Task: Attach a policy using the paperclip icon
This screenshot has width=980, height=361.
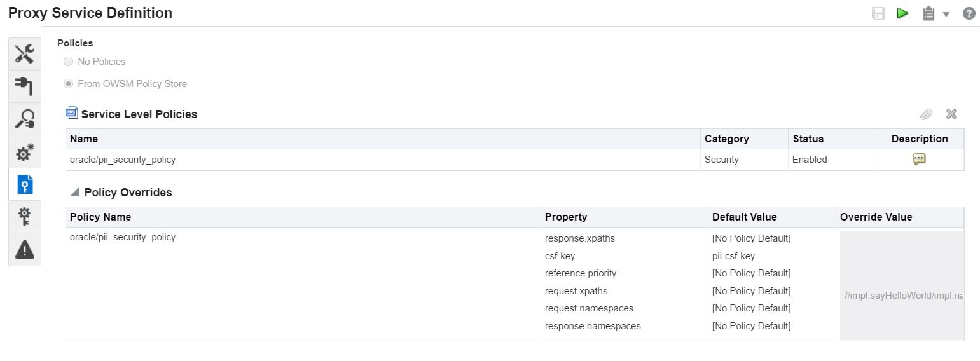Action: click(926, 114)
